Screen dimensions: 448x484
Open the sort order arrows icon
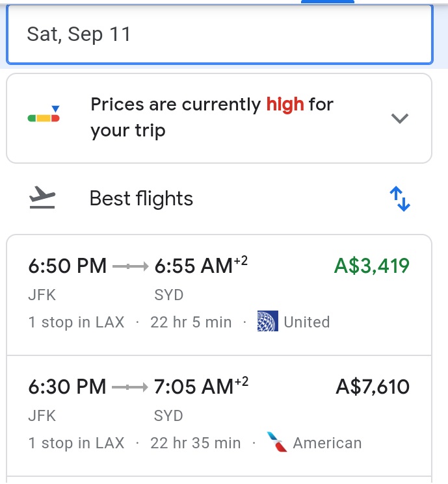[x=399, y=199]
